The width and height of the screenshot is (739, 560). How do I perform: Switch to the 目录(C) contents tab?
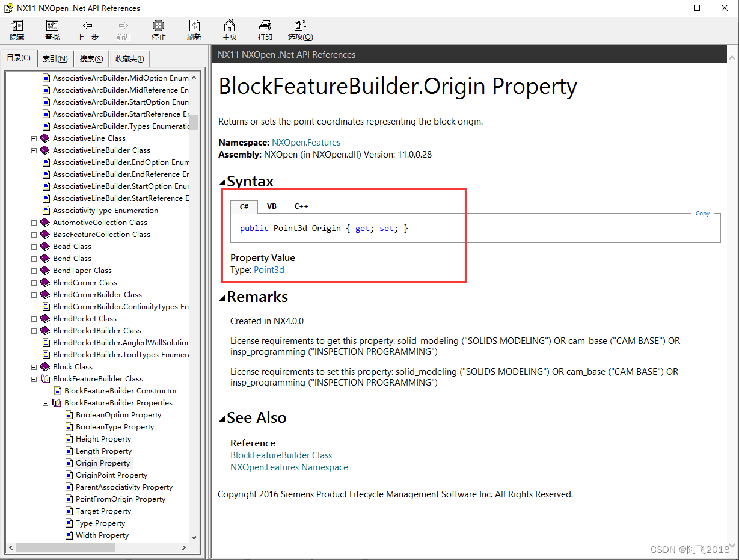(19, 58)
